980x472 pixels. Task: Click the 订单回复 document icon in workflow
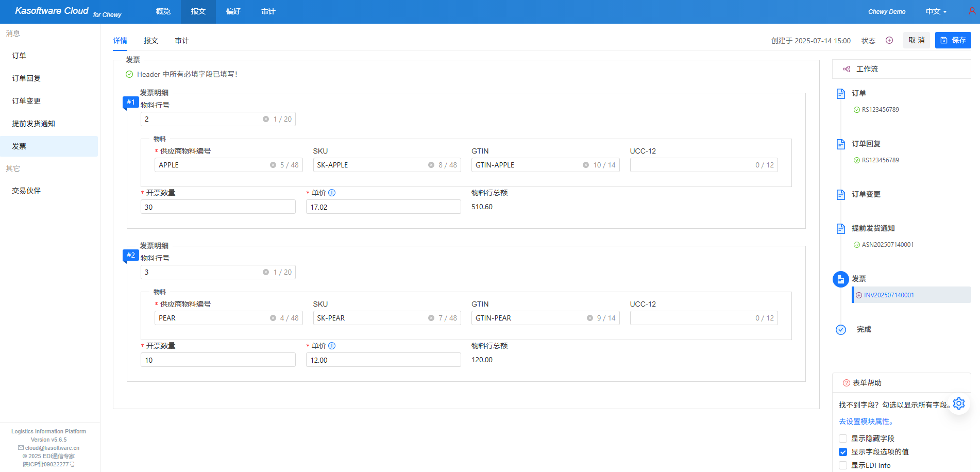[x=841, y=144]
